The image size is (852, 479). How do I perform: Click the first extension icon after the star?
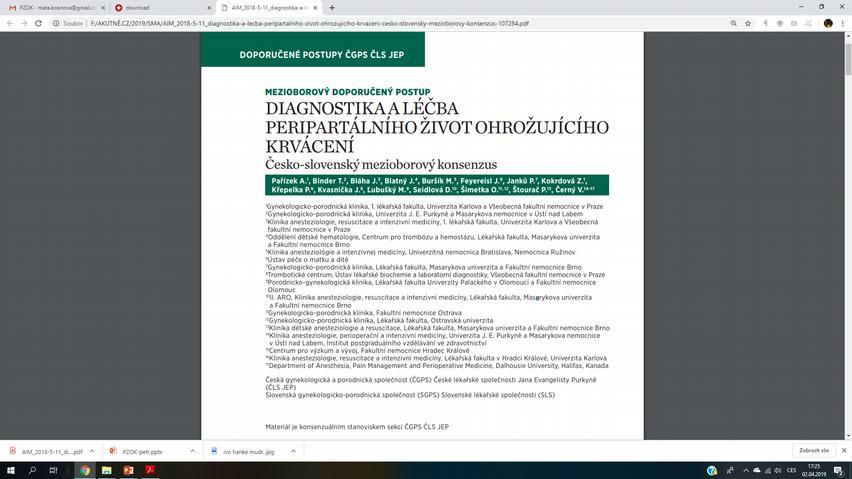(x=766, y=23)
